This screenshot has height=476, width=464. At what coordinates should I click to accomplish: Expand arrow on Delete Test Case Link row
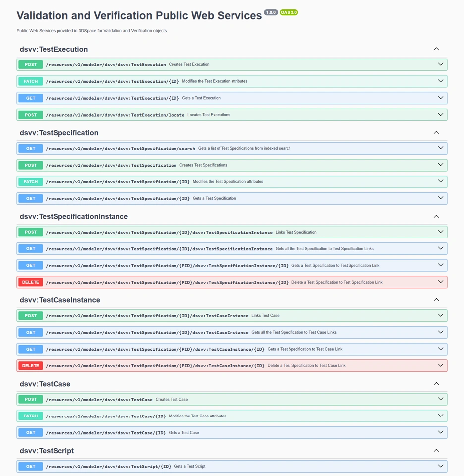440,365
